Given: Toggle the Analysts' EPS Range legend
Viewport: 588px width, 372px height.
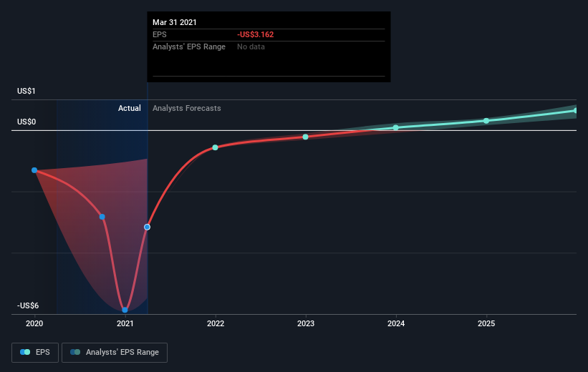Looking at the screenshot, I should [x=115, y=352].
